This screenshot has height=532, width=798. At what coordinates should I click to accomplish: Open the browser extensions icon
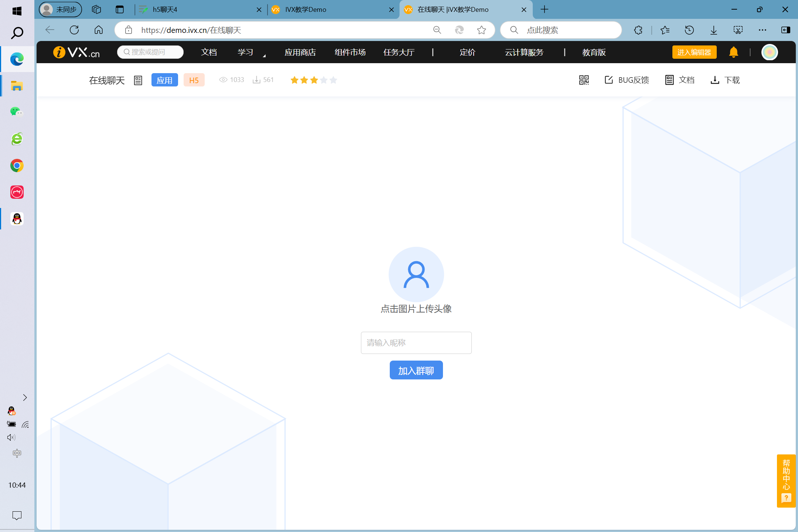[638, 30]
